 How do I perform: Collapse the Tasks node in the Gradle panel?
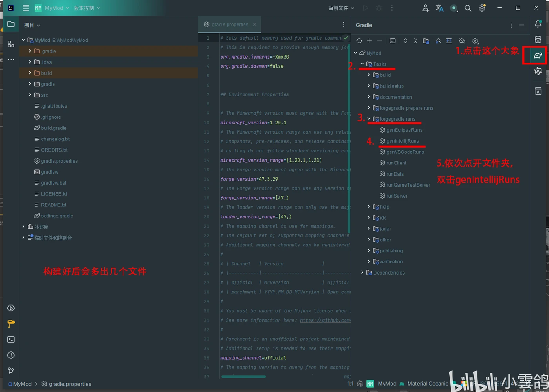[362, 64]
